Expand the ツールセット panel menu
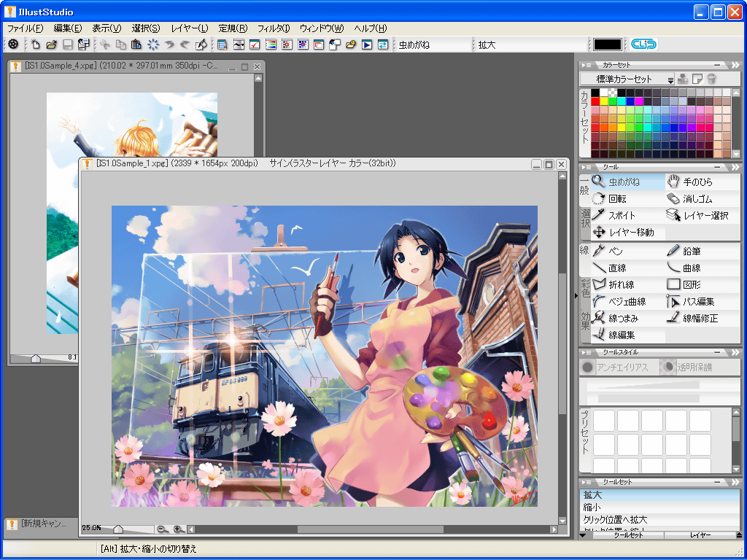This screenshot has height=560, width=747. tap(587, 482)
